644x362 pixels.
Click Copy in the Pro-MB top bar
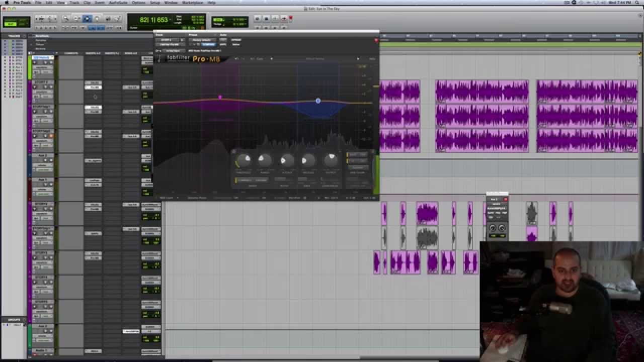260,58
